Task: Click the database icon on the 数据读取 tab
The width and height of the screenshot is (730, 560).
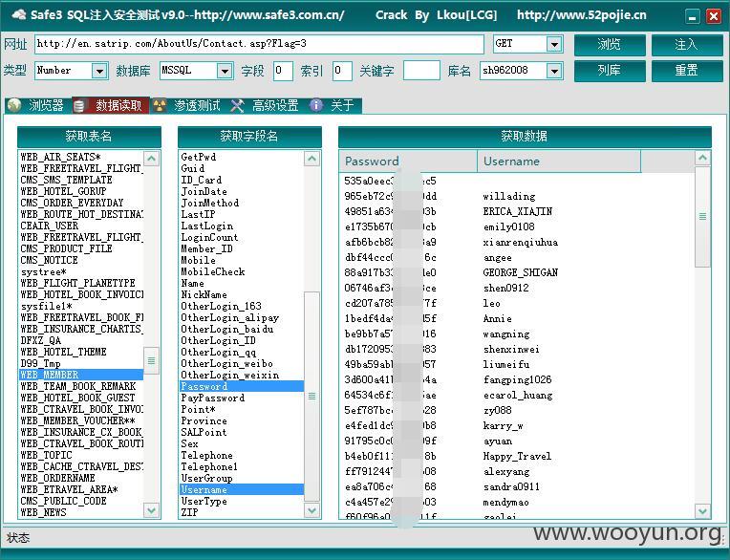Action: click(x=79, y=106)
